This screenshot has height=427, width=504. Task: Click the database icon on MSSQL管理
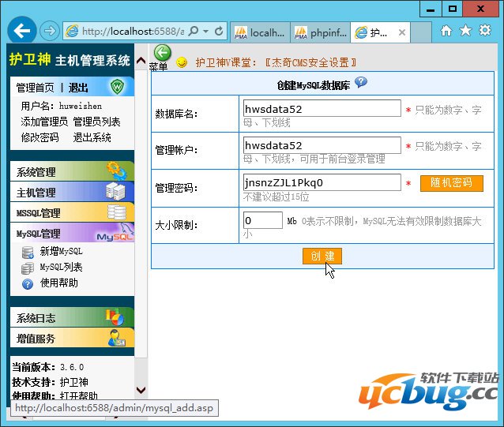117,212
